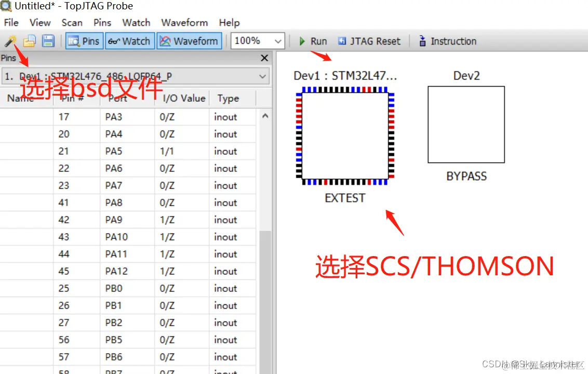Toggle the Pins panel button
The height and width of the screenshot is (374, 588).
coord(84,41)
